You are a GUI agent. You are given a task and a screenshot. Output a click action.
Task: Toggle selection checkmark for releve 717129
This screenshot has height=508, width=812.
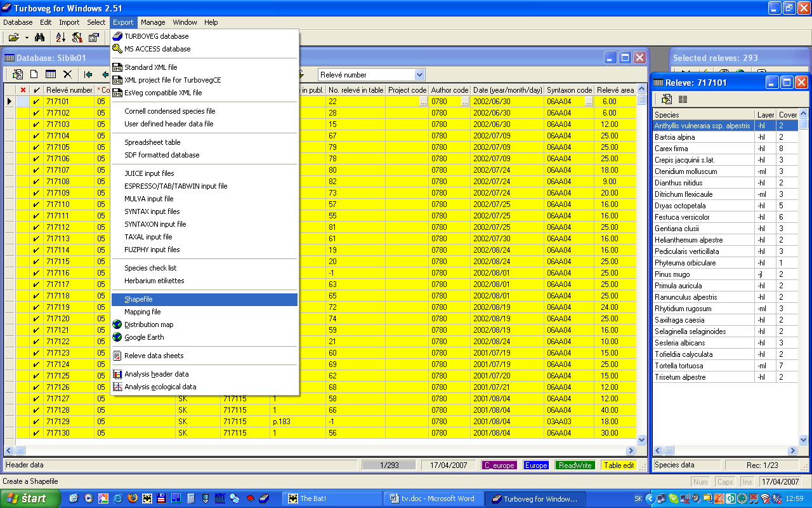[37, 422]
